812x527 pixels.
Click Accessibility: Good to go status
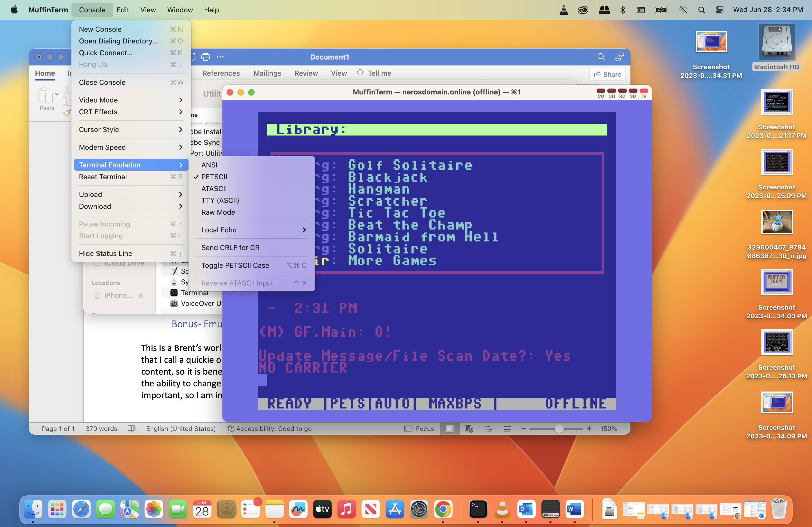click(269, 429)
